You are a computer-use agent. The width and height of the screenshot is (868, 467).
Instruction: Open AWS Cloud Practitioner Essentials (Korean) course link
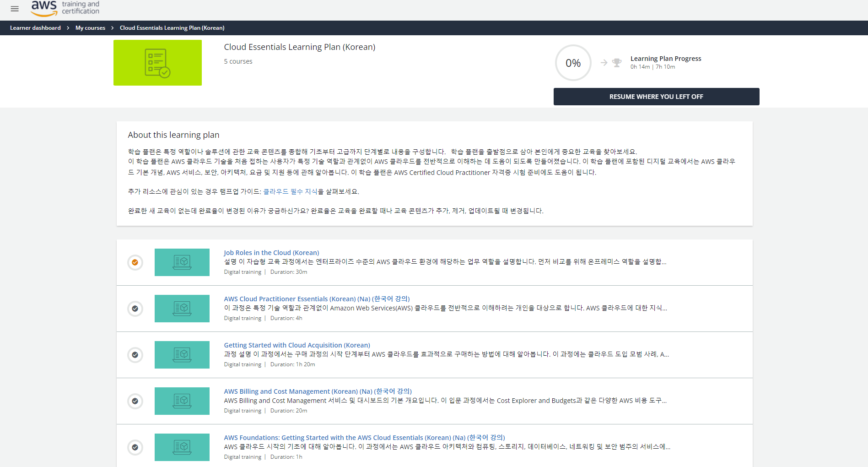tap(317, 299)
